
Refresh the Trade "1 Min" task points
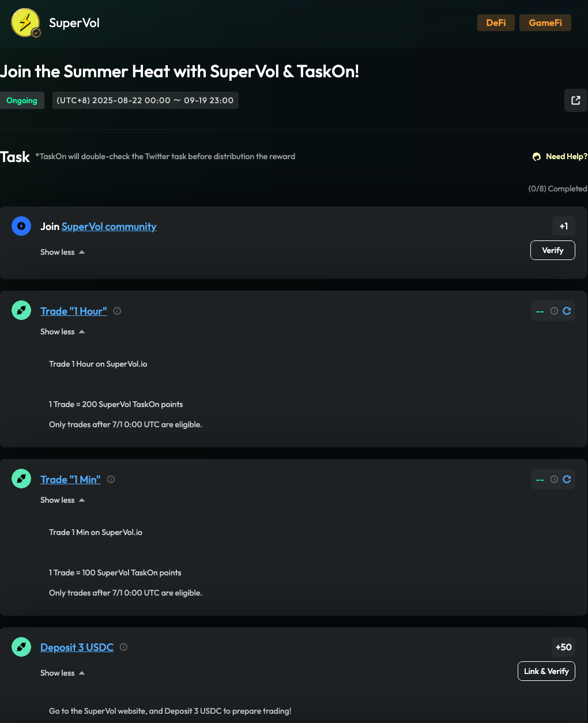pyautogui.click(x=567, y=480)
